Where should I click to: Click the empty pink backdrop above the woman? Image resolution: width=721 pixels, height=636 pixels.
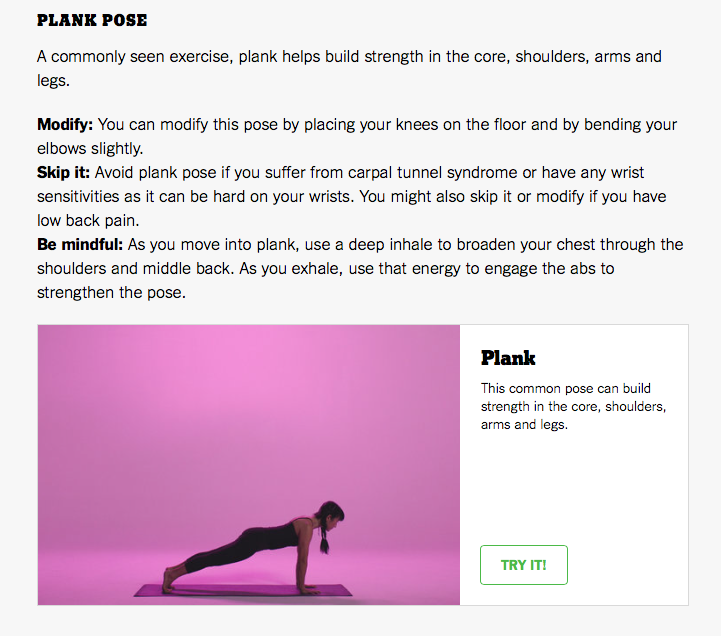coord(250,400)
